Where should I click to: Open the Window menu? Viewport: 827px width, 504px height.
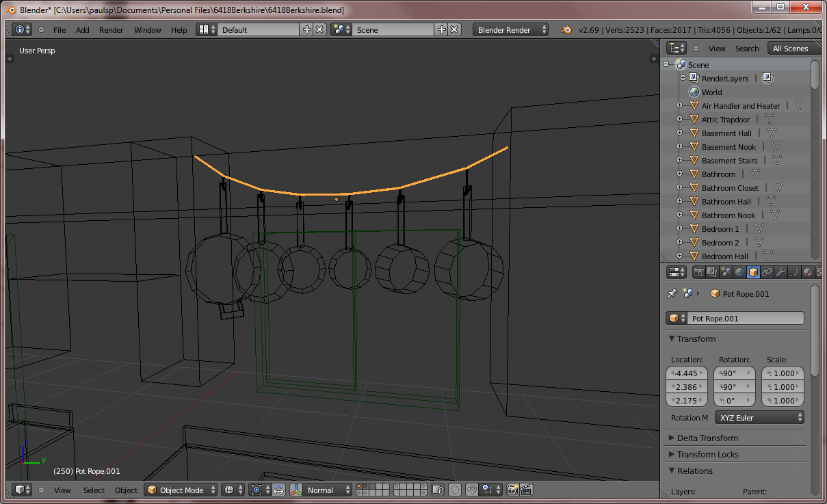pos(148,30)
